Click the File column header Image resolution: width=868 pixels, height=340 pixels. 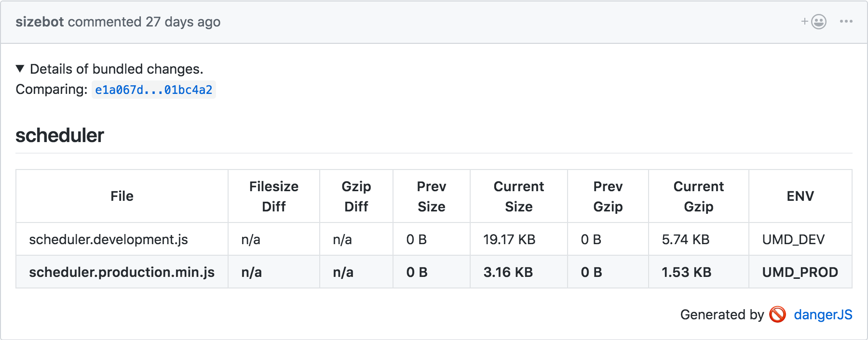tap(122, 196)
